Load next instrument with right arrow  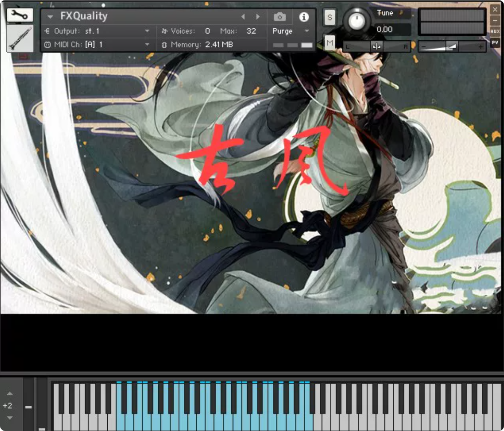(257, 16)
